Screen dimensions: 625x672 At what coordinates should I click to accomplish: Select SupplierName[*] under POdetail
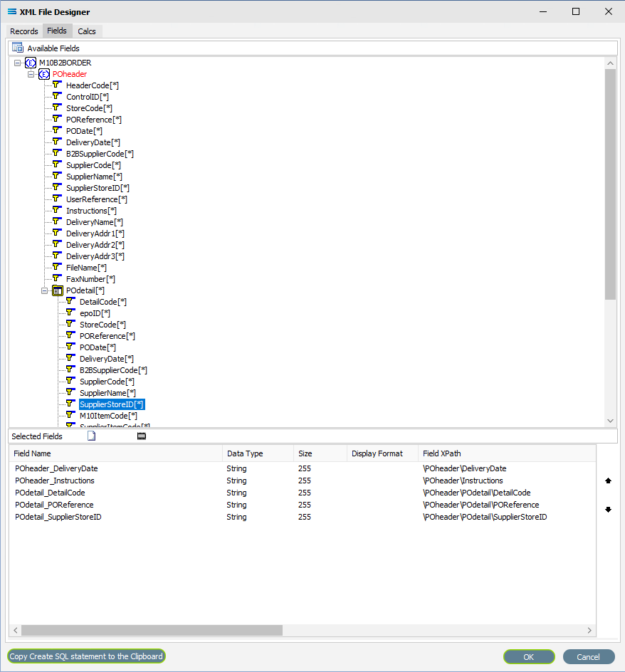tap(107, 393)
